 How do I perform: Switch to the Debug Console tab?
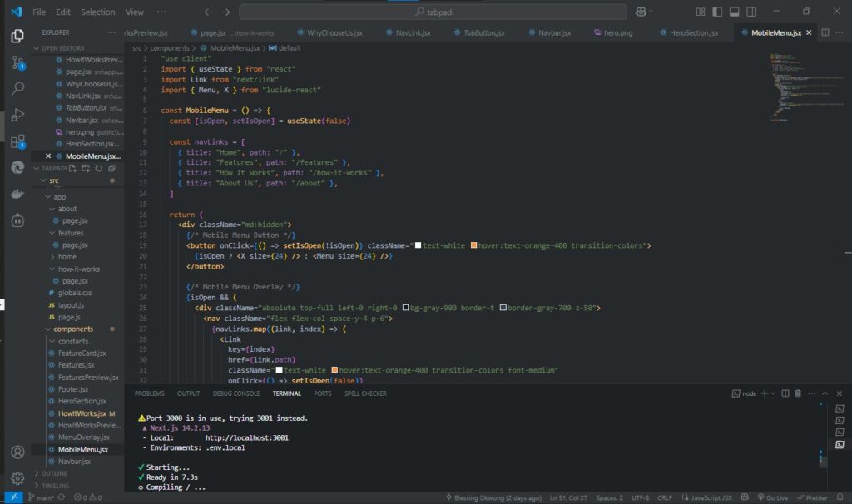pyautogui.click(x=236, y=393)
